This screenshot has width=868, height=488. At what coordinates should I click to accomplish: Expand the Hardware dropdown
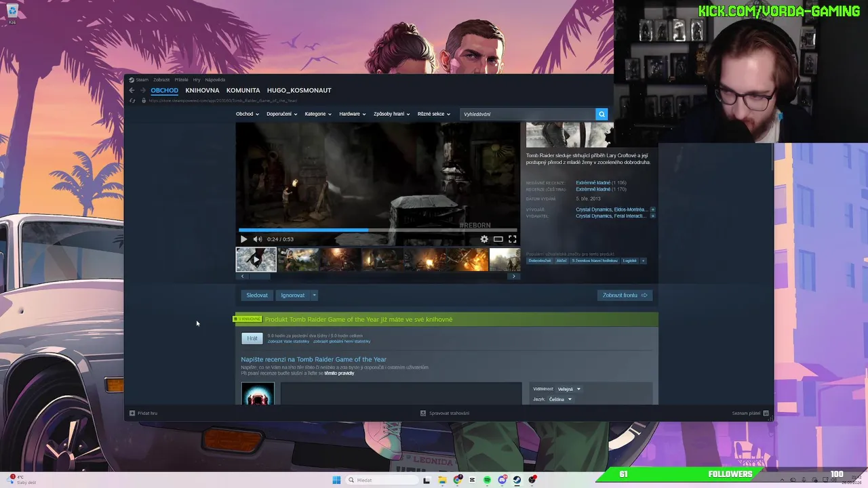pyautogui.click(x=353, y=114)
